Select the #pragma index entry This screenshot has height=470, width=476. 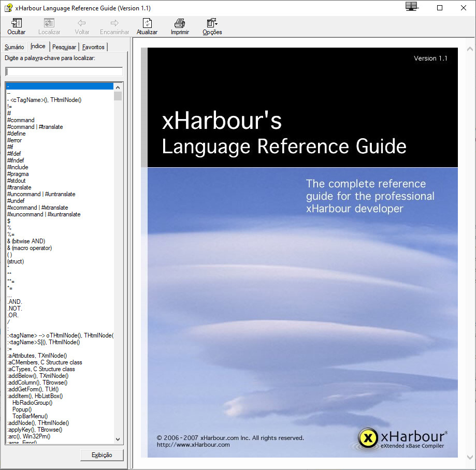(x=18, y=174)
